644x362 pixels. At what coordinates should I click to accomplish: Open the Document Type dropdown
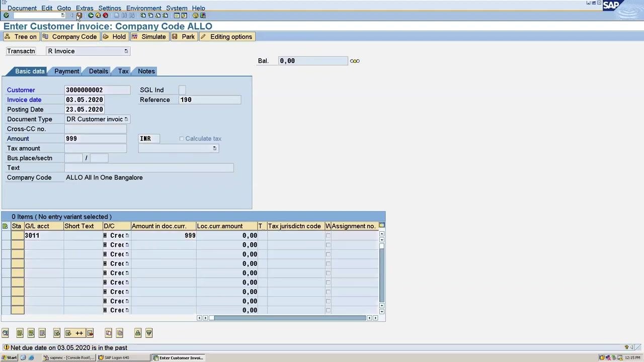[x=126, y=119]
